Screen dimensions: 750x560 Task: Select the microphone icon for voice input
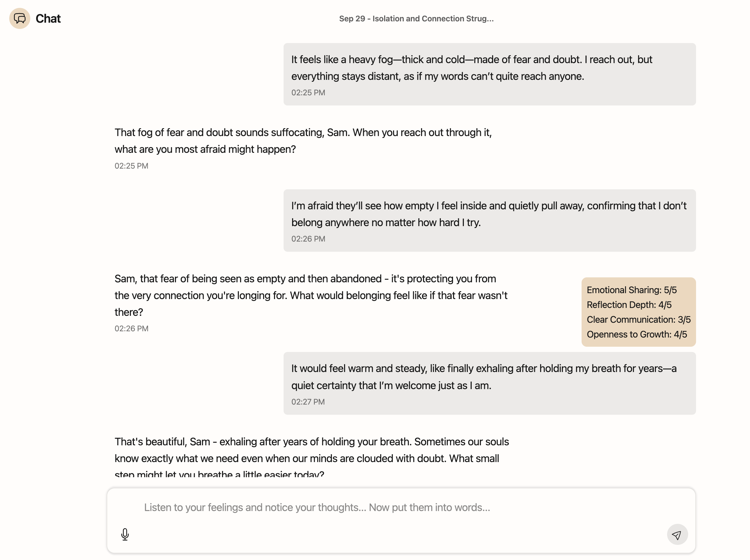125,534
